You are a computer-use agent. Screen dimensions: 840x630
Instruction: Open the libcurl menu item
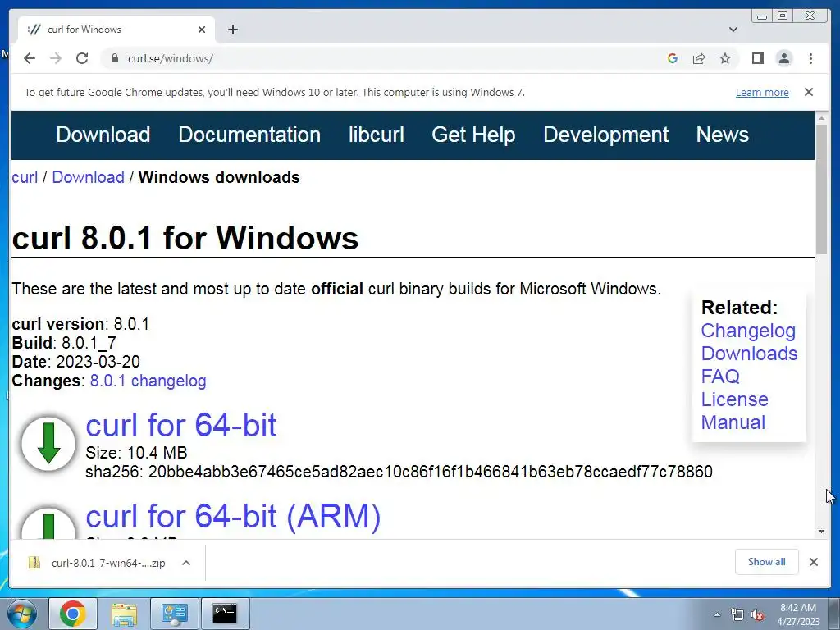click(x=376, y=135)
